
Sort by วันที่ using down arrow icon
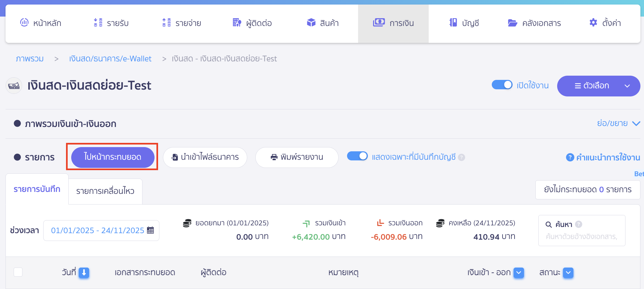pyautogui.click(x=84, y=272)
